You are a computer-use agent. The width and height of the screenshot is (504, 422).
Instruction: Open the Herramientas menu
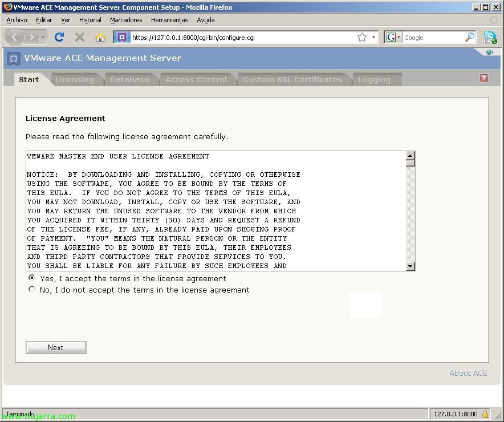pos(169,20)
